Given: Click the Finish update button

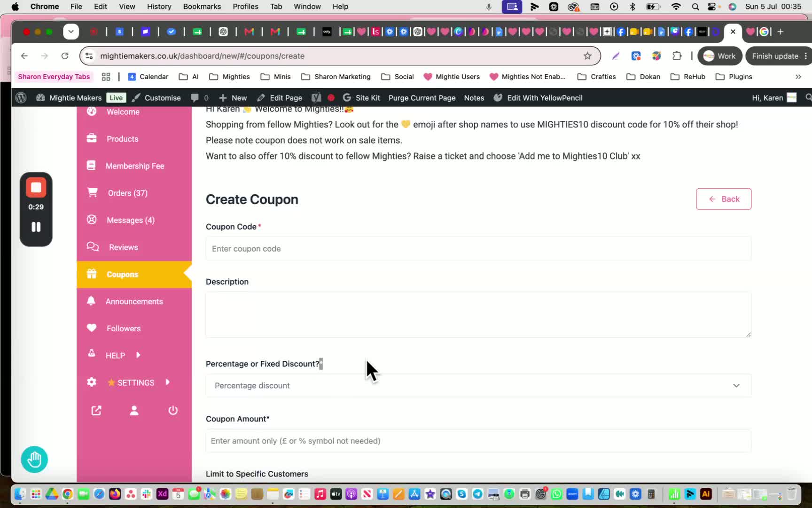Looking at the screenshot, I should (779, 56).
